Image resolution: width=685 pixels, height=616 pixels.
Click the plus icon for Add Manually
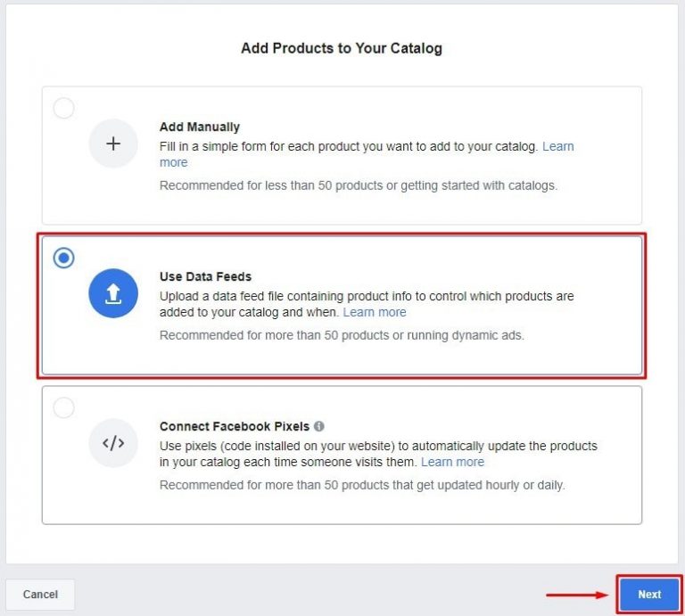tap(113, 144)
